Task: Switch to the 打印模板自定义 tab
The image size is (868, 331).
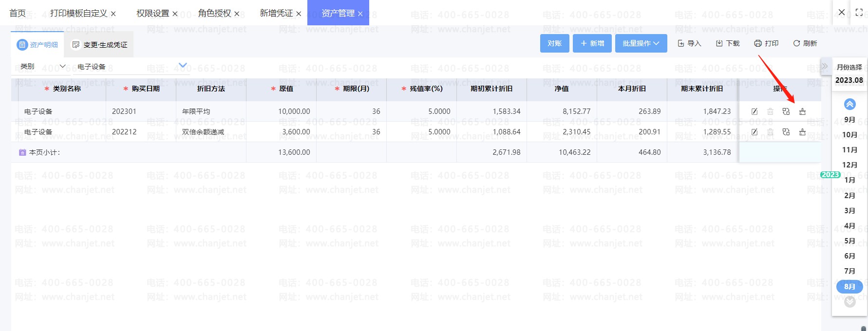Action: [78, 13]
